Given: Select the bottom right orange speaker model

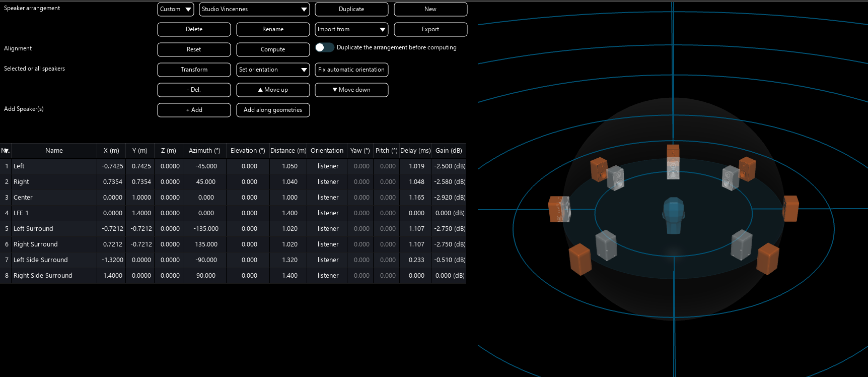Looking at the screenshot, I should coord(768,259).
